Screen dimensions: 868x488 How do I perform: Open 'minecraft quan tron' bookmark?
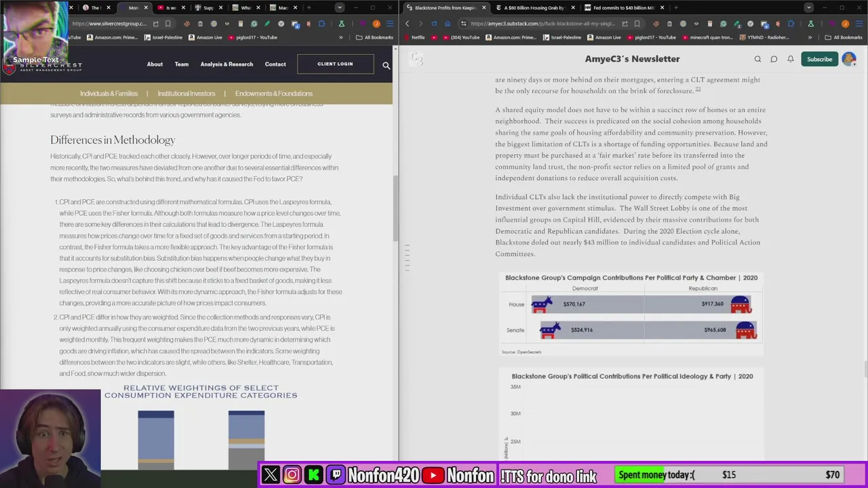click(x=707, y=37)
